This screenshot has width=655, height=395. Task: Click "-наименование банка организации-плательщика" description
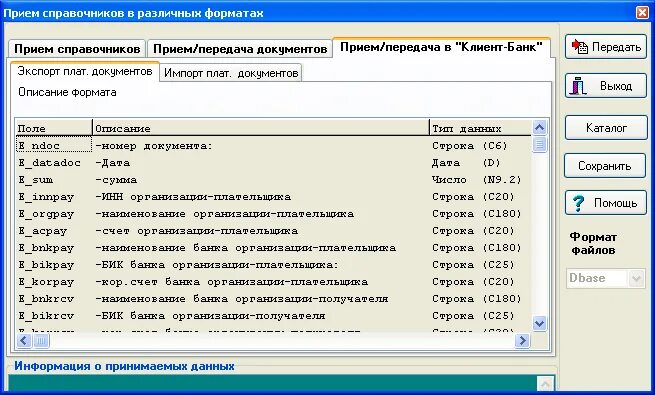click(246, 248)
